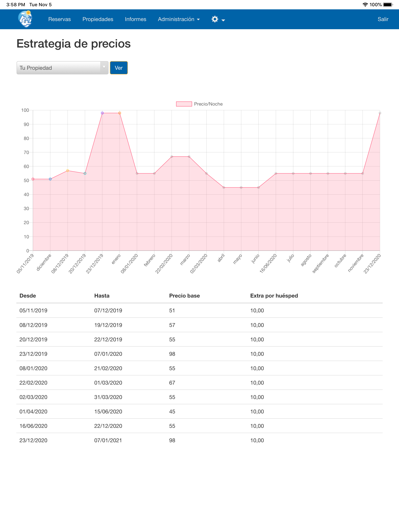399x532 pixels.
Task: Select the 05/11/2019 Desde cell
Action: [33, 310]
